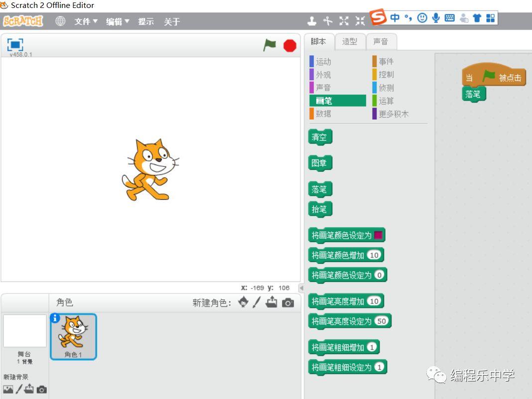
Task: Open sprite info via blue i icon
Action: [x=55, y=318]
